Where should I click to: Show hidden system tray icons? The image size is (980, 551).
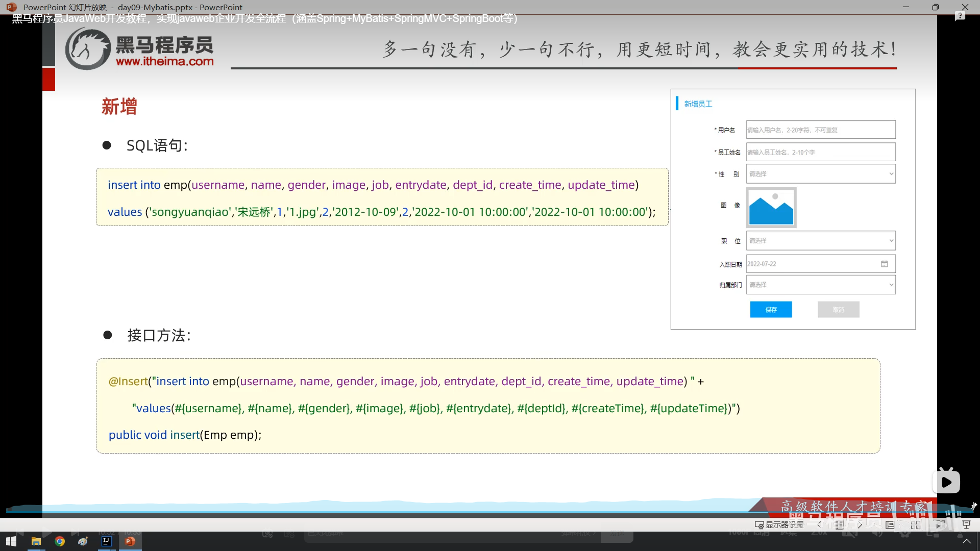[x=966, y=541]
